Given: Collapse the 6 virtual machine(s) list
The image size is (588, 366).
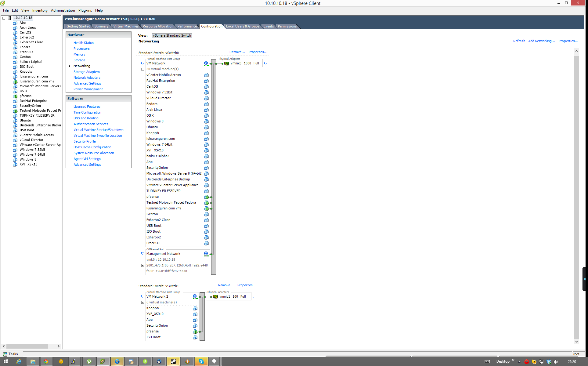Looking at the screenshot, I should click(142, 303).
